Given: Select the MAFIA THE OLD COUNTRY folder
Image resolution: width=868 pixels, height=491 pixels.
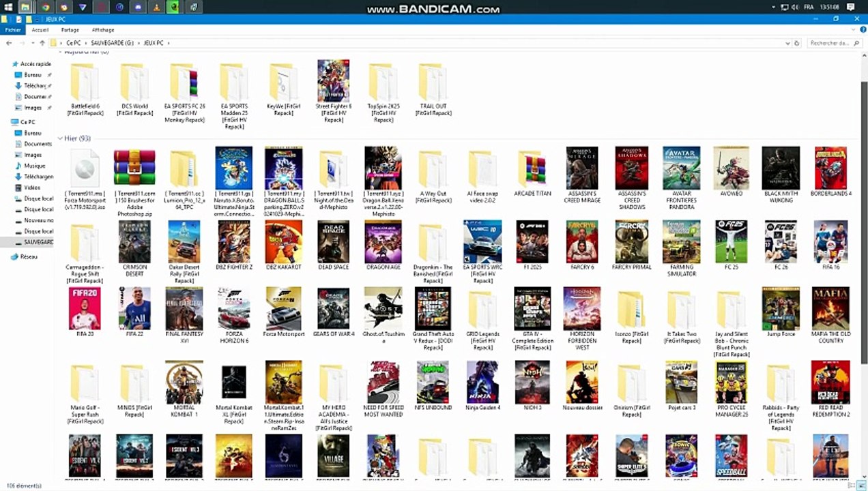Looking at the screenshot, I should tap(830, 315).
